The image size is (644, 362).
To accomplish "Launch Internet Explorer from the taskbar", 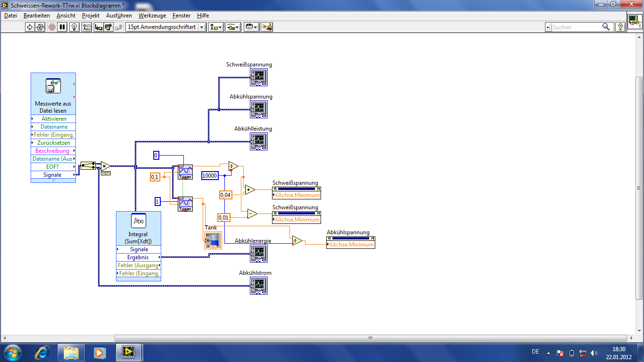I will click(43, 352).
